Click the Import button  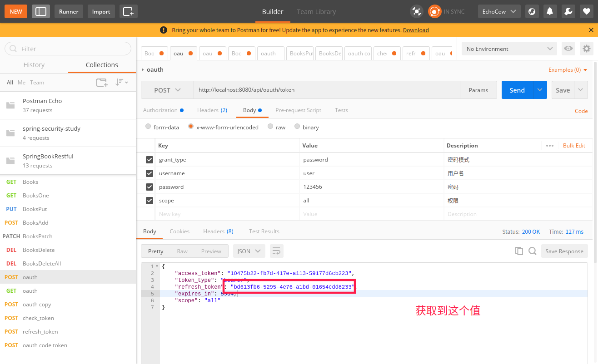coord(101,11)
